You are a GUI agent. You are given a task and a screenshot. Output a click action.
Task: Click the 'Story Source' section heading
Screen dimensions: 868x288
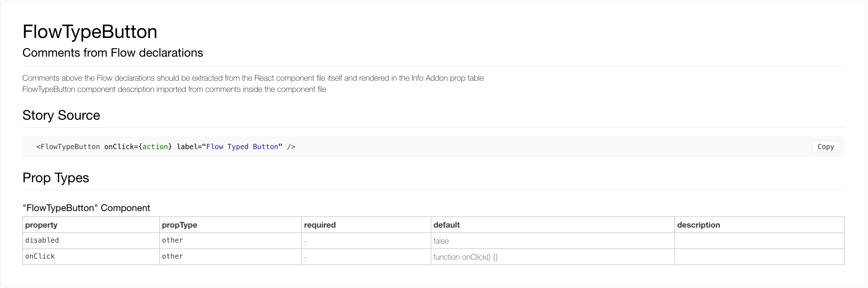[61, 115]
